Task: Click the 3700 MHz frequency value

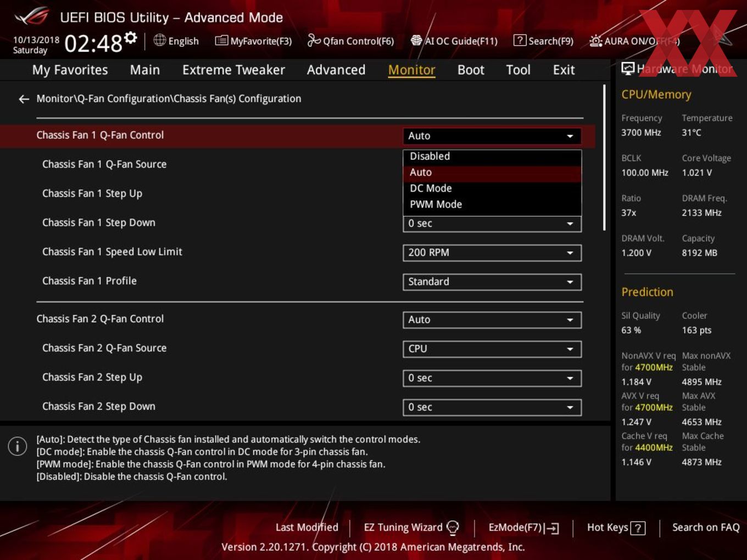Action: pyautogui.click(x=641, y=132)
